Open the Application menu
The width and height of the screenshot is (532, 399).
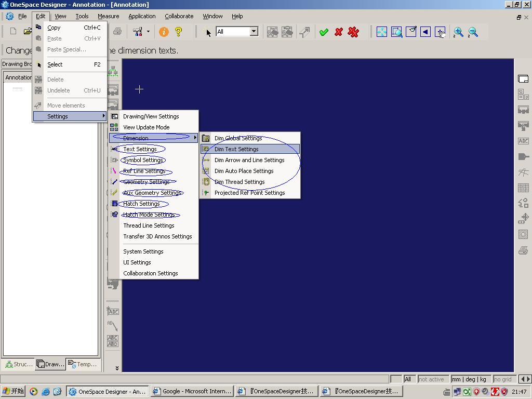142,16
